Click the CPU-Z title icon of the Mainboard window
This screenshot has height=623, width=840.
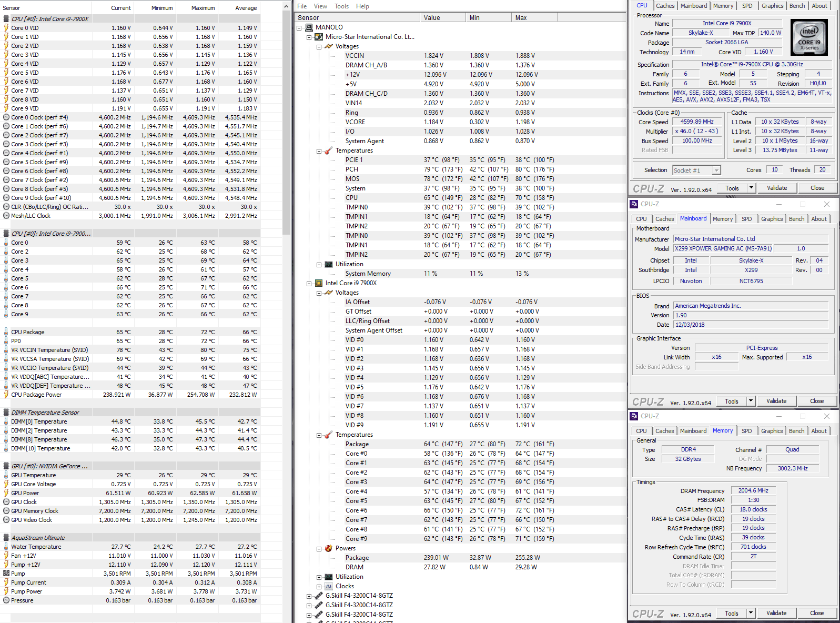634,204
